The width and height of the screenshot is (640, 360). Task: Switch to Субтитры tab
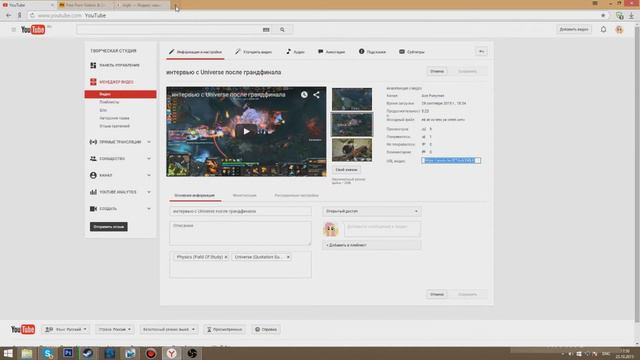411,52
